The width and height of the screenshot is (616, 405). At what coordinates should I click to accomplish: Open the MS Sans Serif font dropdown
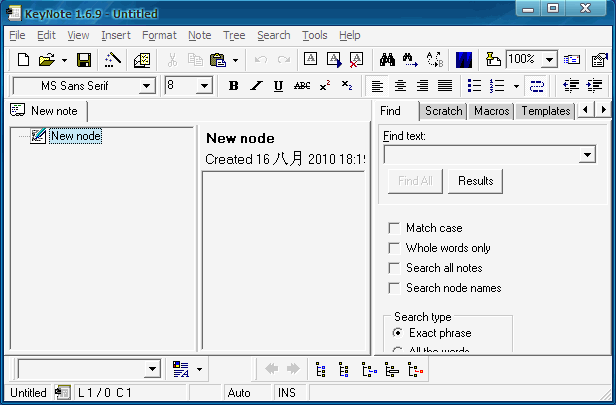click(147, 86)
